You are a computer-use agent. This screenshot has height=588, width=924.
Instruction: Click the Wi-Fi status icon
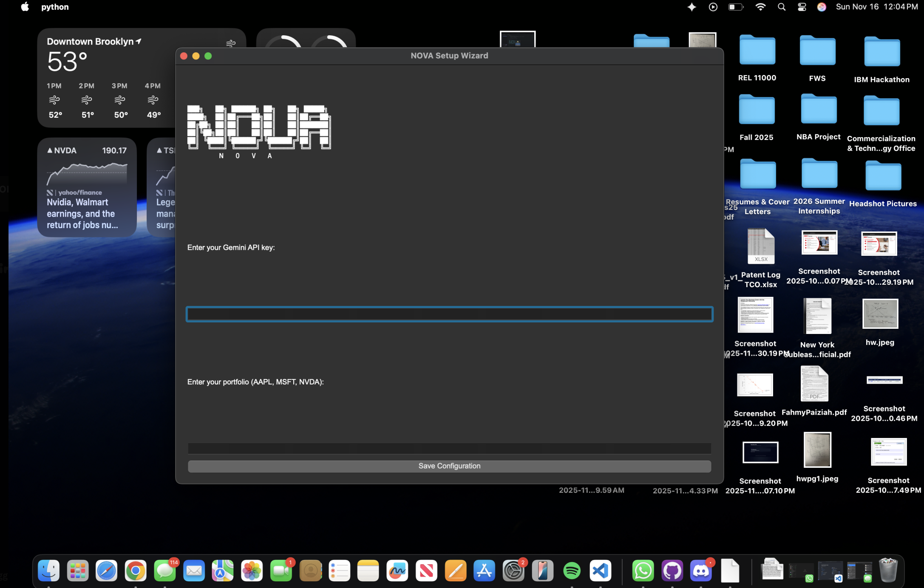760,7
